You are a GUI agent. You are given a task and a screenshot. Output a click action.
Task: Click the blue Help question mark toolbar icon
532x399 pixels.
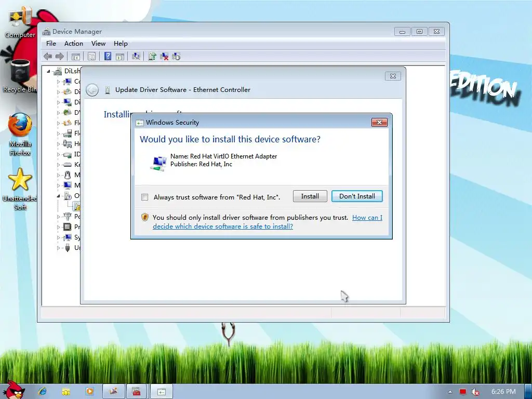[108, 56]
